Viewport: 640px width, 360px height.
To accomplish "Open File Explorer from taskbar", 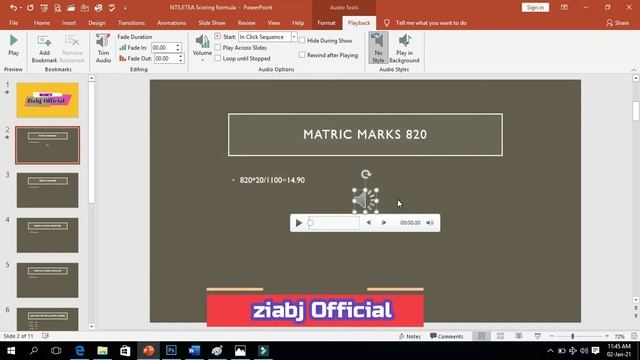I will tap(102, 351).
